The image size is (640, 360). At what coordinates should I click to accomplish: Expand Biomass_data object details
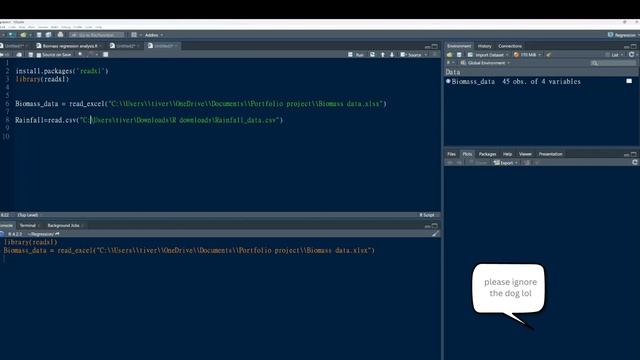coord(448,81)
